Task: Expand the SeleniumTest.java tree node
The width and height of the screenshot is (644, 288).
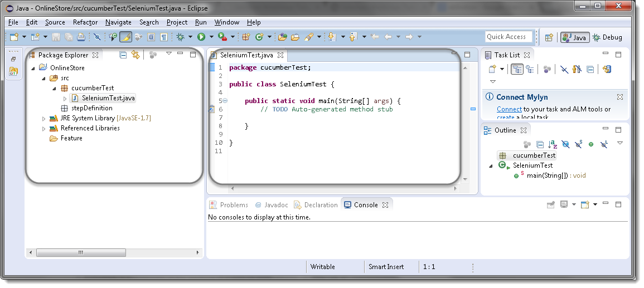Action: [x=65, y=99]
